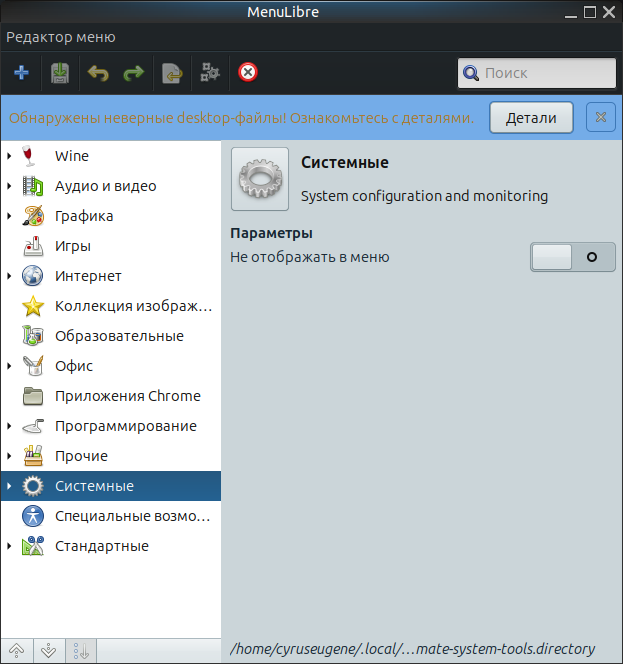Click the magnifier icon in the search box
623x664 pixels.
[471, 73]
